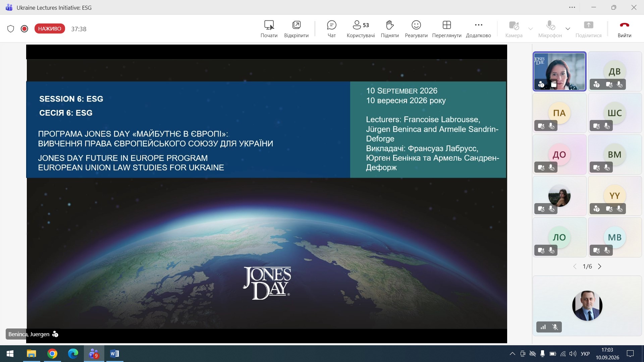
Task: Click the microphone icon in system tray
Action: click(542, 354)
